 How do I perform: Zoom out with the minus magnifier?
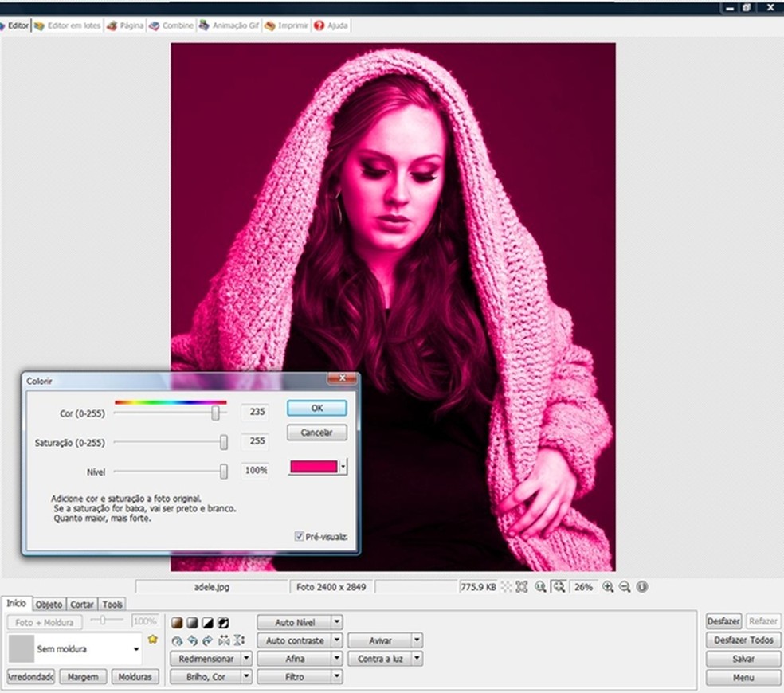[x=625, y=587]
